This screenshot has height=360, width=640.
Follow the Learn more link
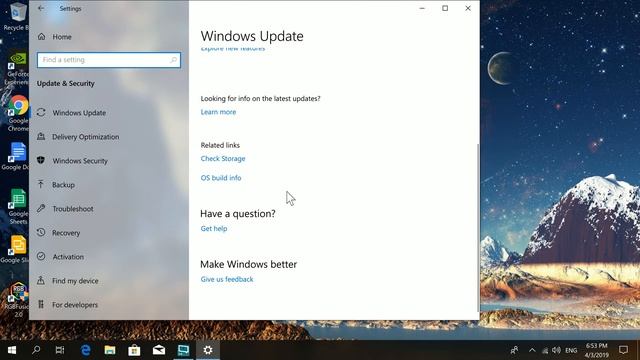click(218, 112)
